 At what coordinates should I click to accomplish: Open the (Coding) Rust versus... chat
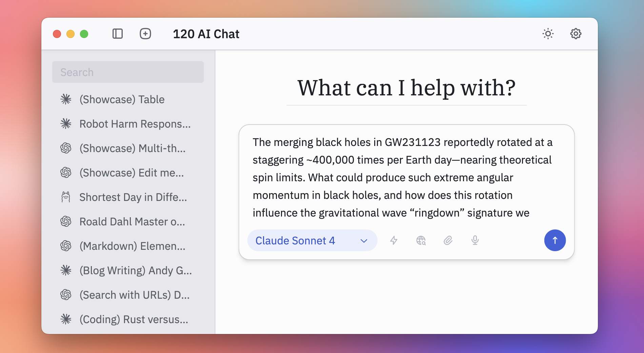point(134,319)
